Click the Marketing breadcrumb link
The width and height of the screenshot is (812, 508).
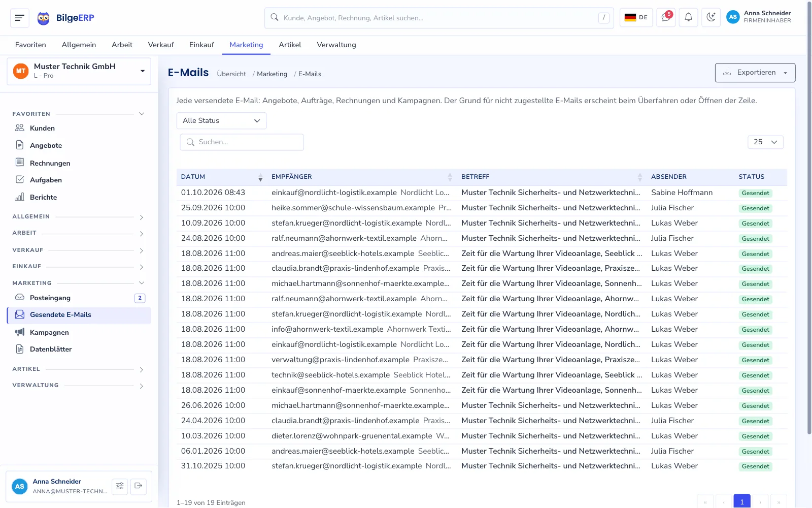coord(272,74)
